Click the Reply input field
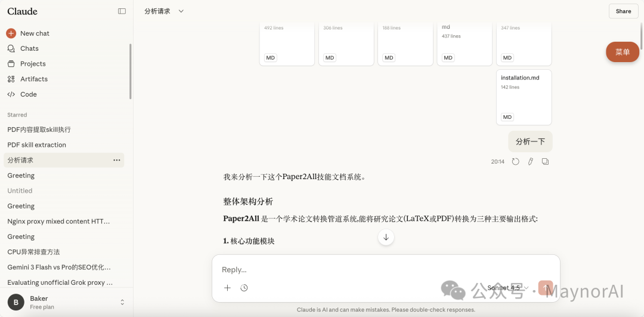This screenshot has height=317, width=644. pyautogui.click(x=386, y=270)
